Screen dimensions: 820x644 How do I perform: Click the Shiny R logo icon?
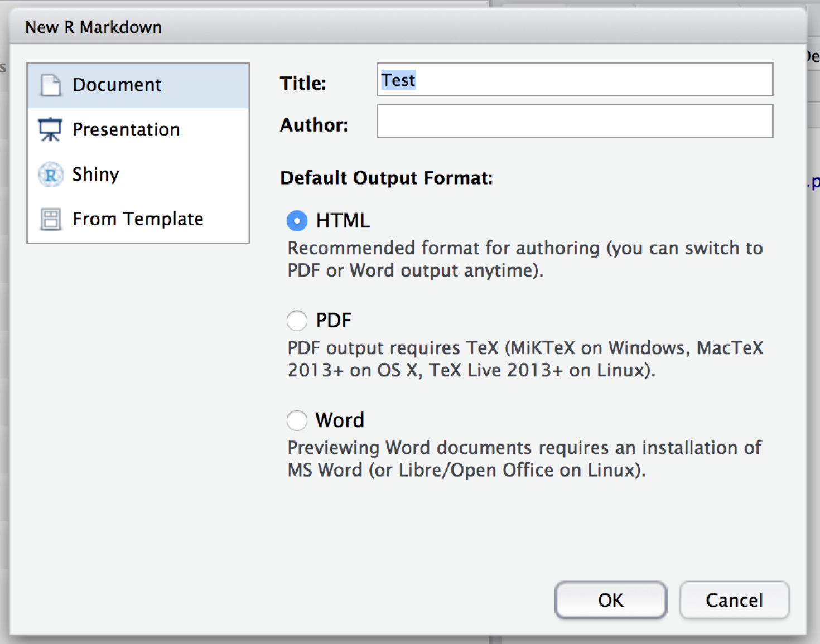(51, 175)
